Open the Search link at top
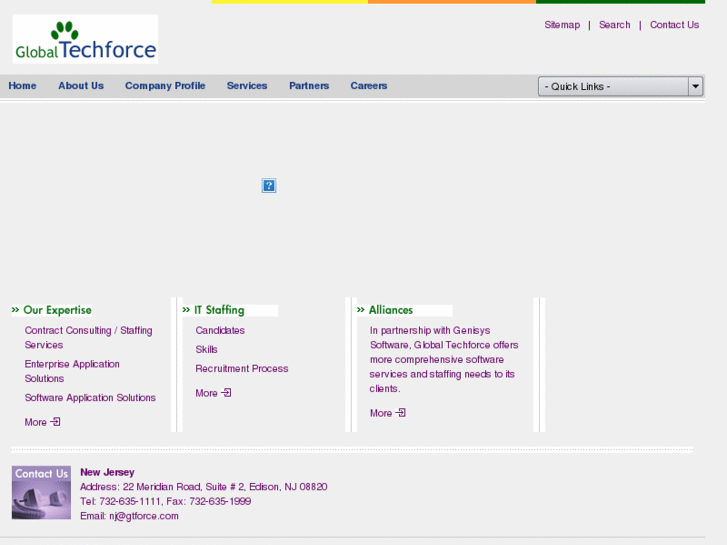The width and height of the screenshot is (727, 545). tap(614, 25)
